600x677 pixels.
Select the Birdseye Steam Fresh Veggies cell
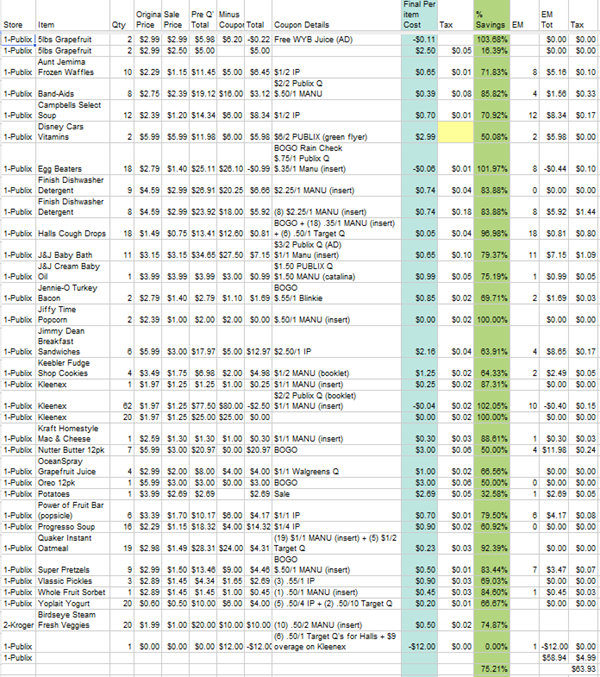point(73,620)
